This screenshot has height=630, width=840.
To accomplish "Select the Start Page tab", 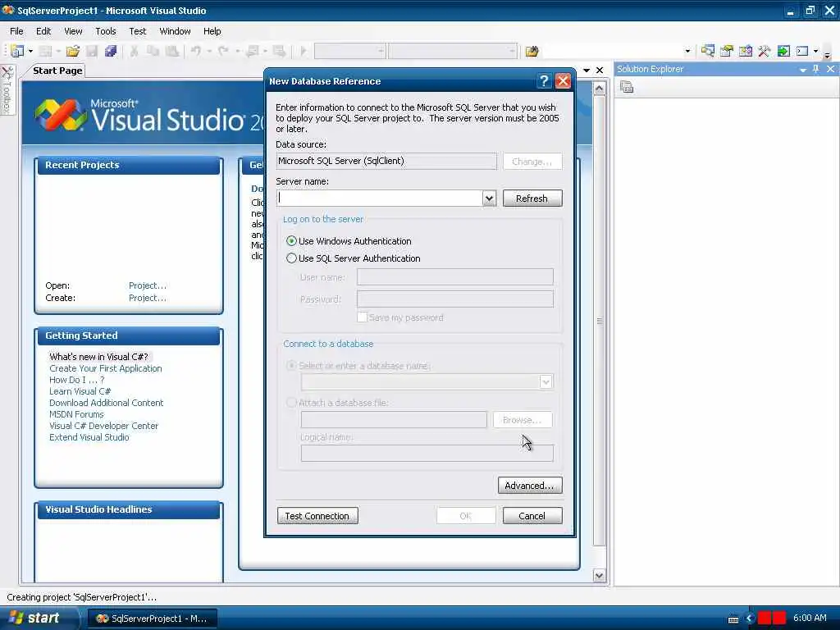I will tap(57, 71).
